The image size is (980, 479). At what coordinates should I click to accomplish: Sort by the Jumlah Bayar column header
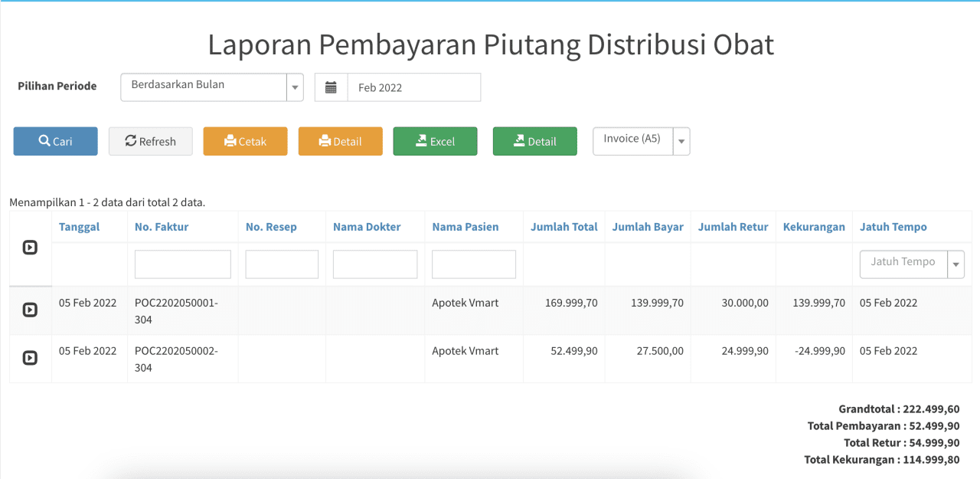pyautogui.click(x=648, y=227)
